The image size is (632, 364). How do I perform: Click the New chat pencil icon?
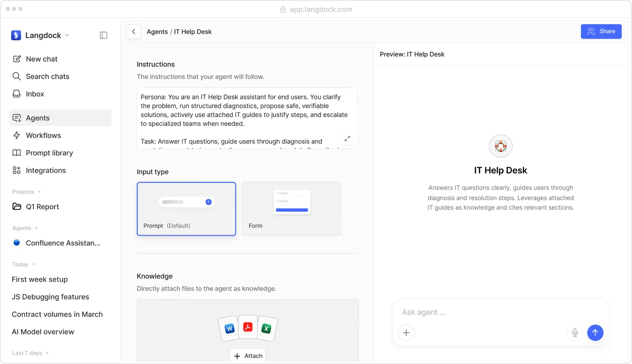tap(17, 59)
